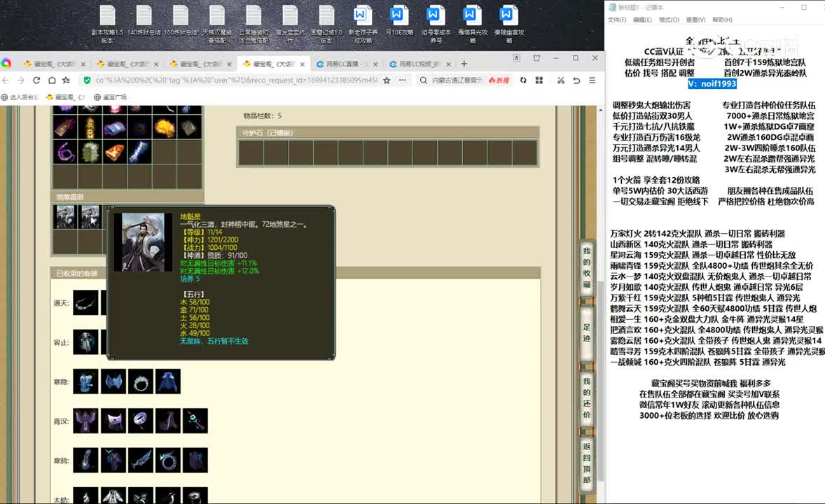Image resolution: width=825 pixels, height=504 pixels.
Task: Click the golden flame inventory item
Action: [x=165, y=127]
